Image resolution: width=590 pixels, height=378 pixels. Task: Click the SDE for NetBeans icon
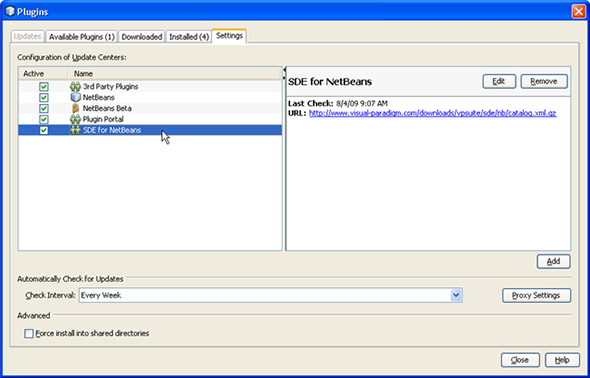click(75, 130)
